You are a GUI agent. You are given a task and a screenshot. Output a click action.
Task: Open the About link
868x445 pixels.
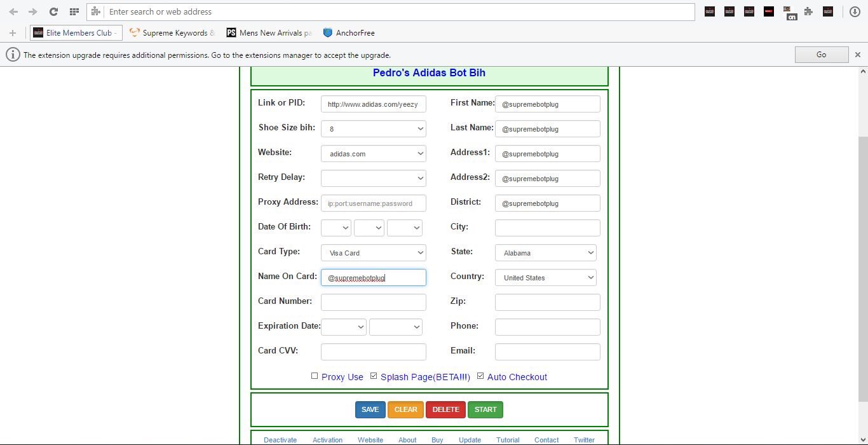[x=407, y=440]
